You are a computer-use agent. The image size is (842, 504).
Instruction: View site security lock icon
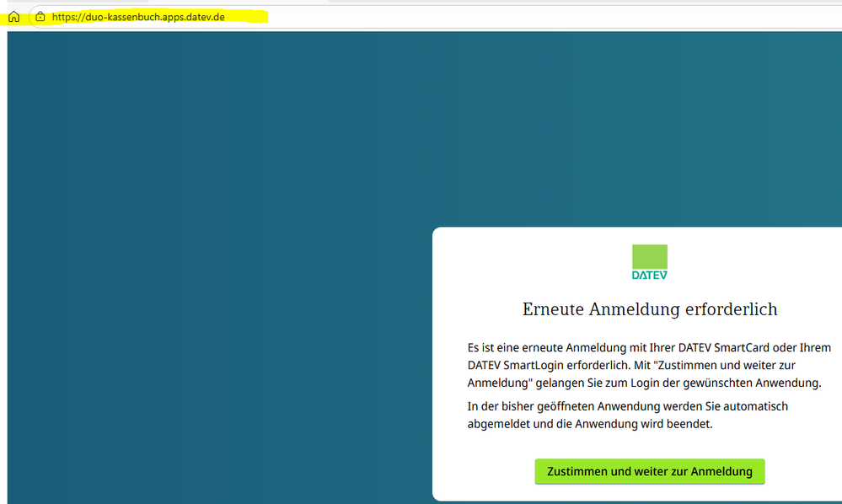[x=40, y=17]
